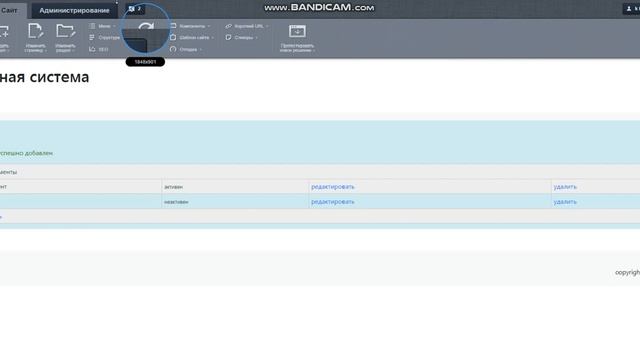Click the Изменить страницу page icon

(35, 31)
